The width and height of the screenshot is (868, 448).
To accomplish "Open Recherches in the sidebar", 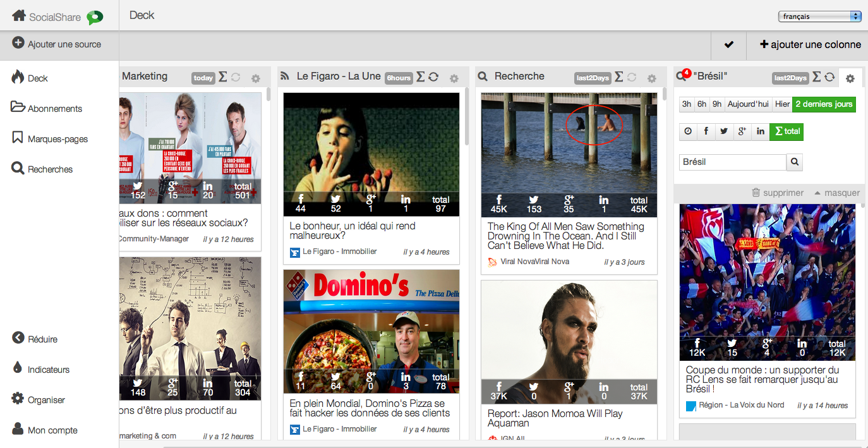I will click(x=51, y=169).
